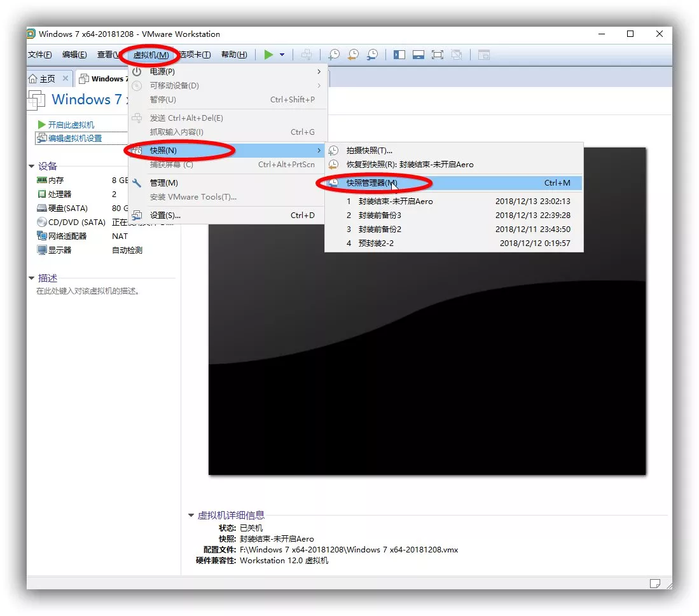The image size is (699, 616).
Task: Click the VM memory chip icon beside 内存
Action: (x=42, y=180)
